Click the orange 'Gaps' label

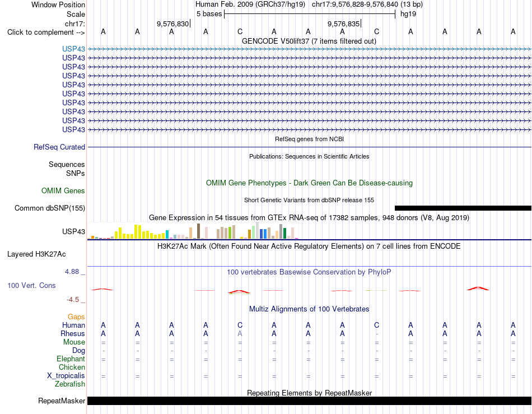[76, 317]
